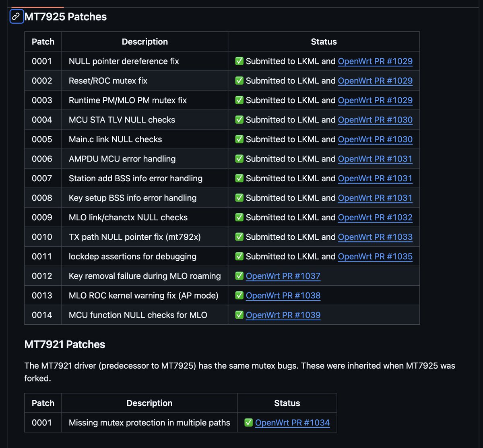Screen dimensions: 483x448
Task: Click Patch header in MT7921 table
Action: 43,403
